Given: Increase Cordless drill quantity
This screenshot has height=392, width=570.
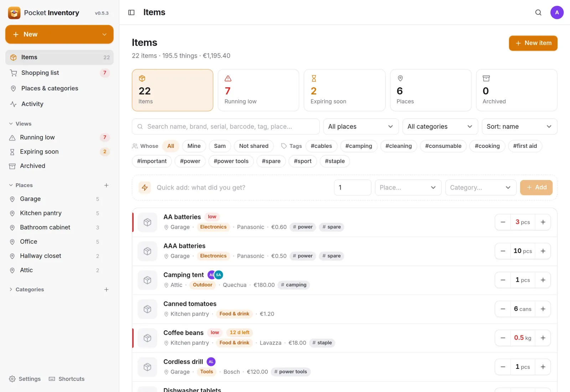Looking at the screenshot, I should [543, 367].
